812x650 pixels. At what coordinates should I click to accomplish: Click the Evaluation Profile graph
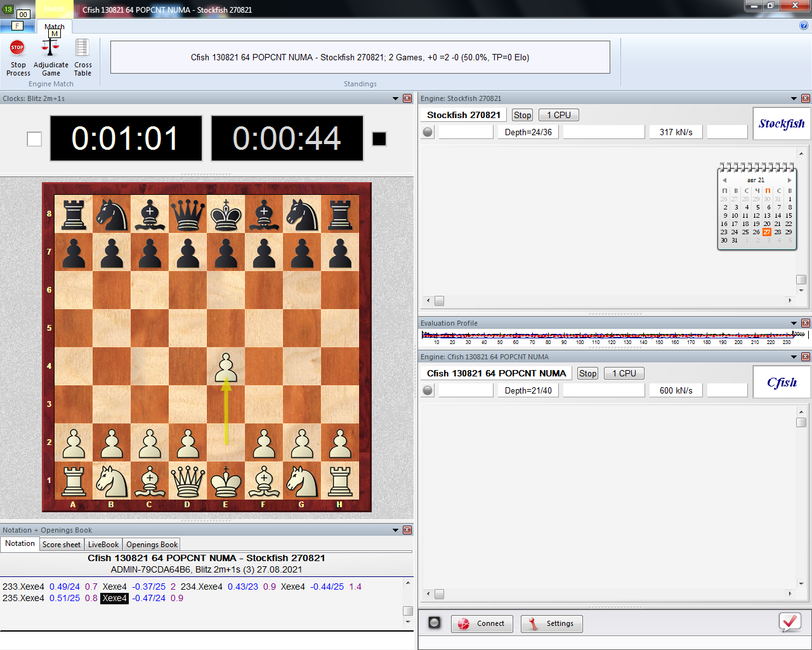point(613,337)
